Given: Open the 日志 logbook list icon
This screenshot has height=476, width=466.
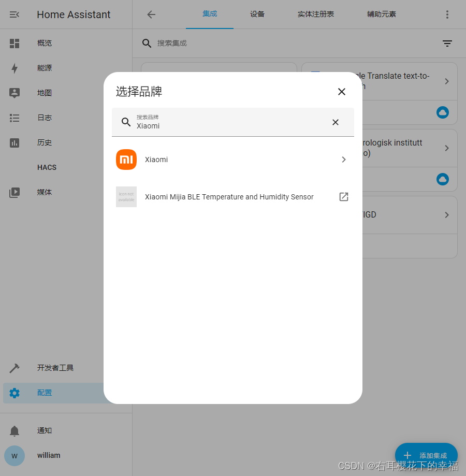Looking at the screenshot, I should [x=14, y=118].
